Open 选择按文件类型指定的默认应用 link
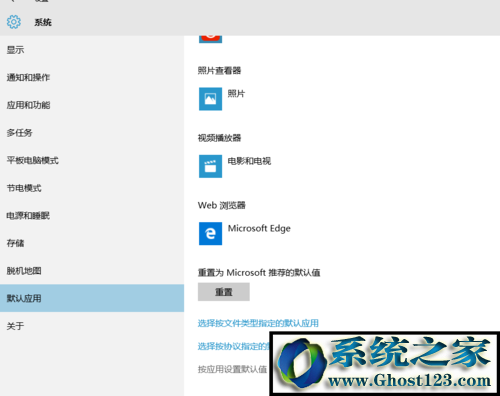 (258, 323)
